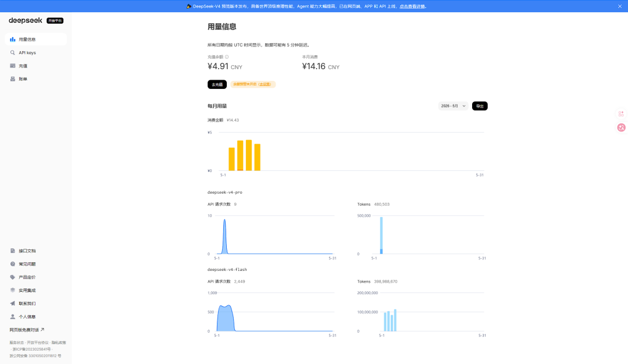Viewport: 628px width, 364px height.
Task: Open the 隐私政策 footer link
Action: point(59,343)
